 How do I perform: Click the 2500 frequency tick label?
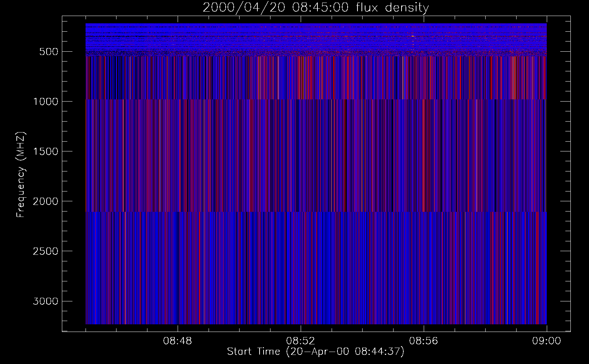pyautogui.click(x=46, y=251)
